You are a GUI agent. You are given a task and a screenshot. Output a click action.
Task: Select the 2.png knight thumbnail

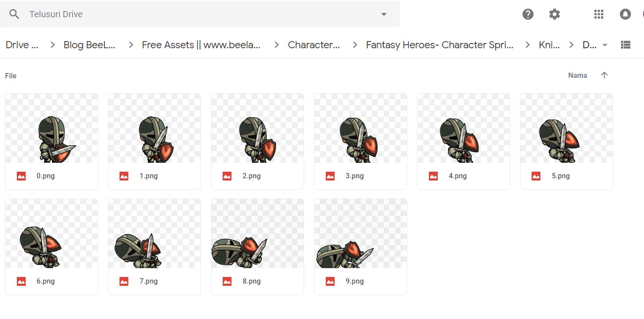258,128
